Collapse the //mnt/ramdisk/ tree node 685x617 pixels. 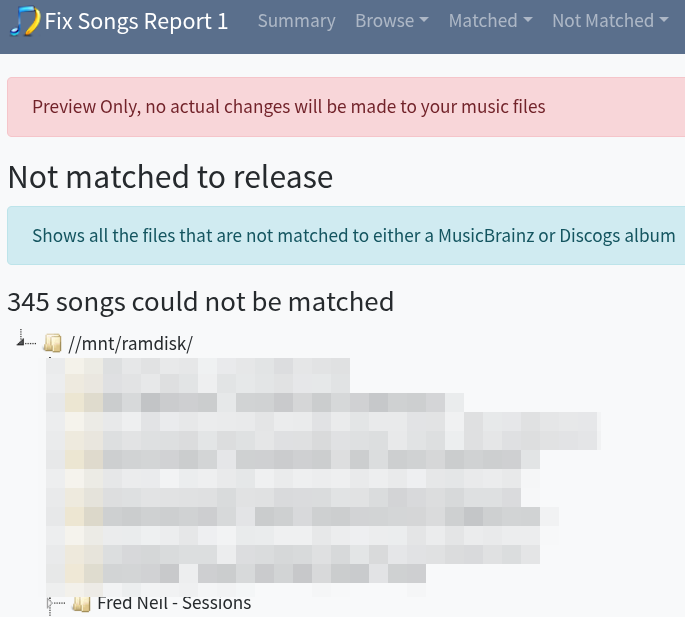pyautogui.click(x=21, y=342)
